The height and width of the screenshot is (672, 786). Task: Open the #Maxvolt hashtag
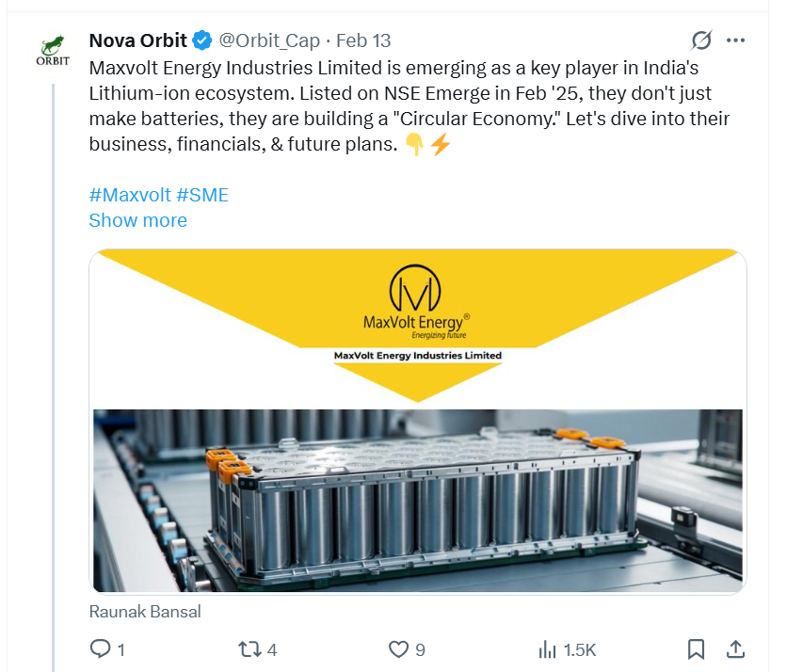[130, 195]
